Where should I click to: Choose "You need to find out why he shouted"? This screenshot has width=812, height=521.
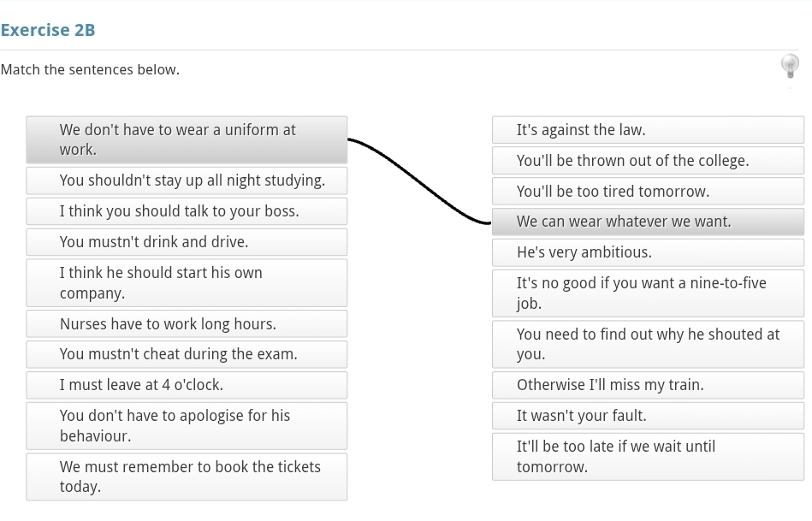click(648, 345)
